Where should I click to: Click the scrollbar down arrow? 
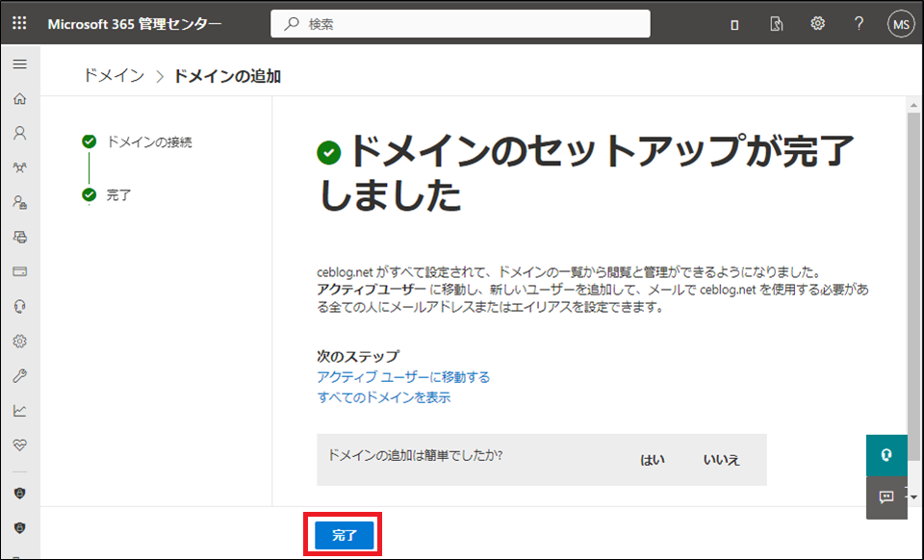[x=913, y=497]
